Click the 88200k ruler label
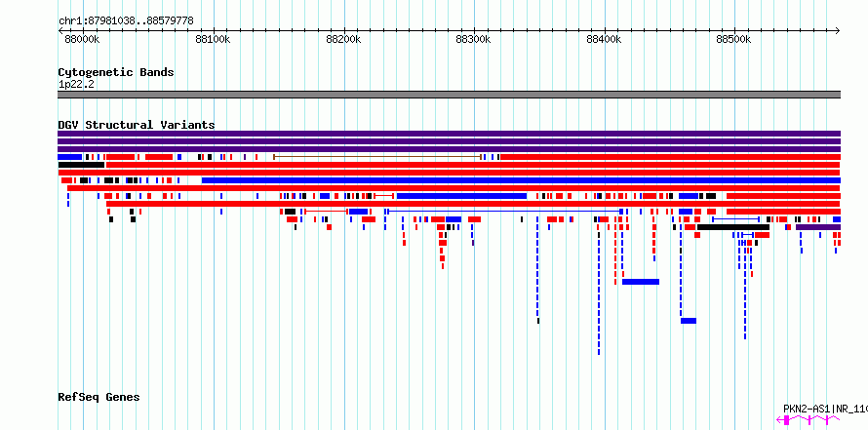The height and width of the screenshot is (430, 868). point(343,40)
